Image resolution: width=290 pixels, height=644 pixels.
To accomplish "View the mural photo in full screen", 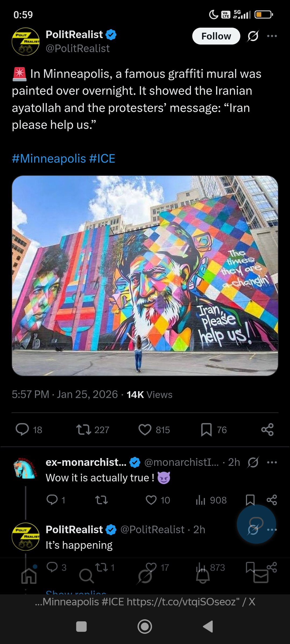I will coord(145,276).
